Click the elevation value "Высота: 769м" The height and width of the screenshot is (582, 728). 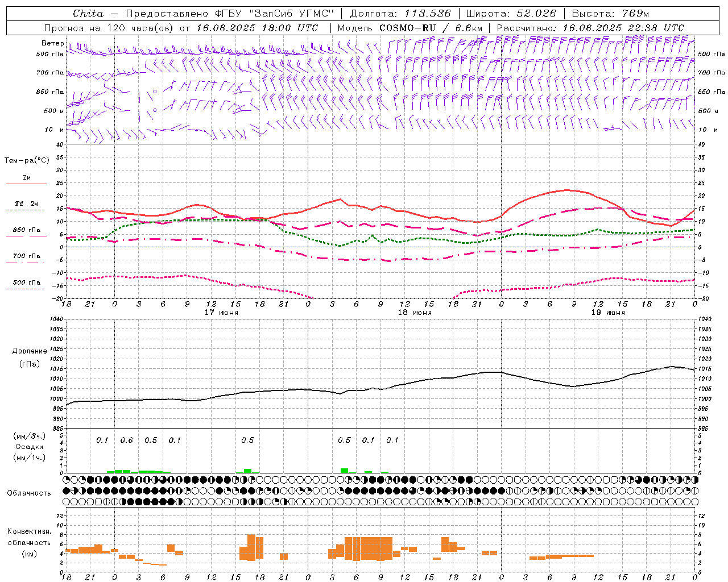(x=610, y=14)
